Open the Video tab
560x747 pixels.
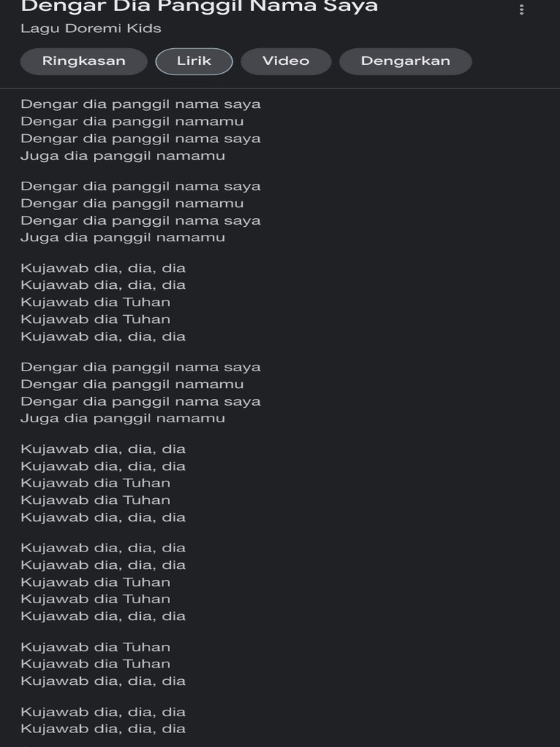(x=286, y=61)
